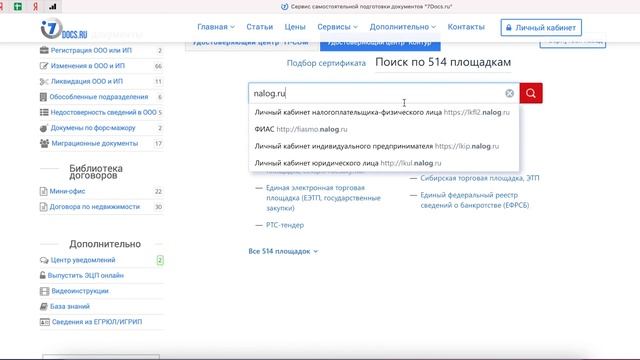Click the green notification count badge 2
The width and height of the screenshot is (640, 360).
click(x=160, y=260)
